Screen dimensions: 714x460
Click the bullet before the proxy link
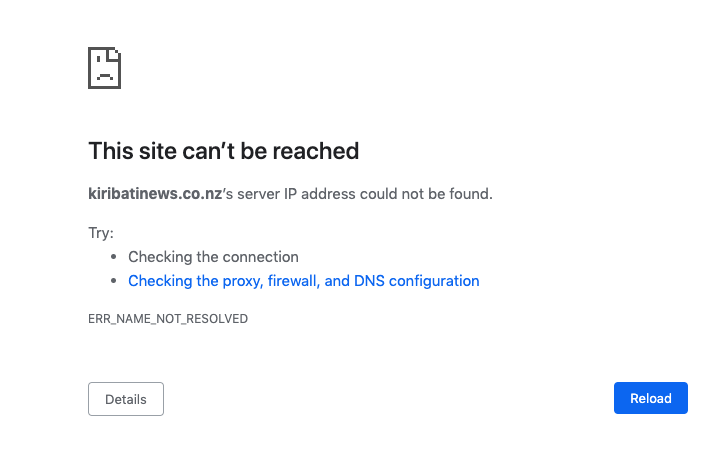[x=114, y=282]
